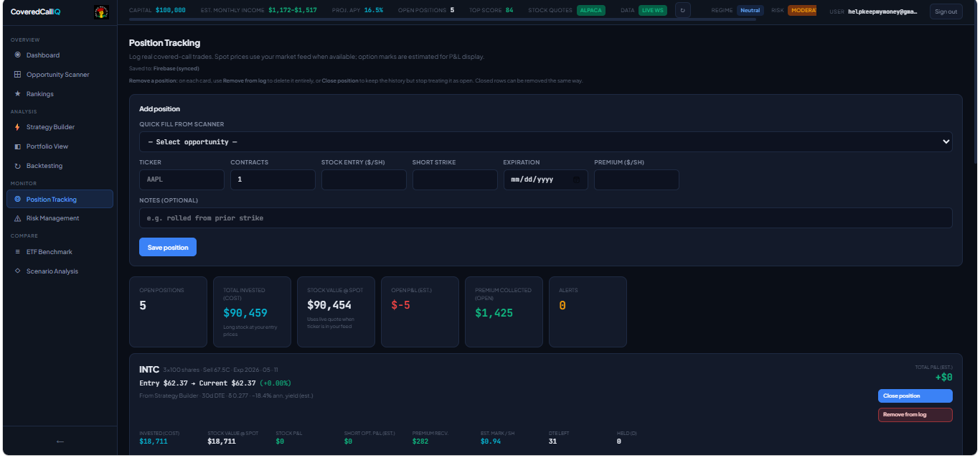Screen dimensions: 980x458
Task: Go to ETF Benchmark page
Action: pos(49,252)
